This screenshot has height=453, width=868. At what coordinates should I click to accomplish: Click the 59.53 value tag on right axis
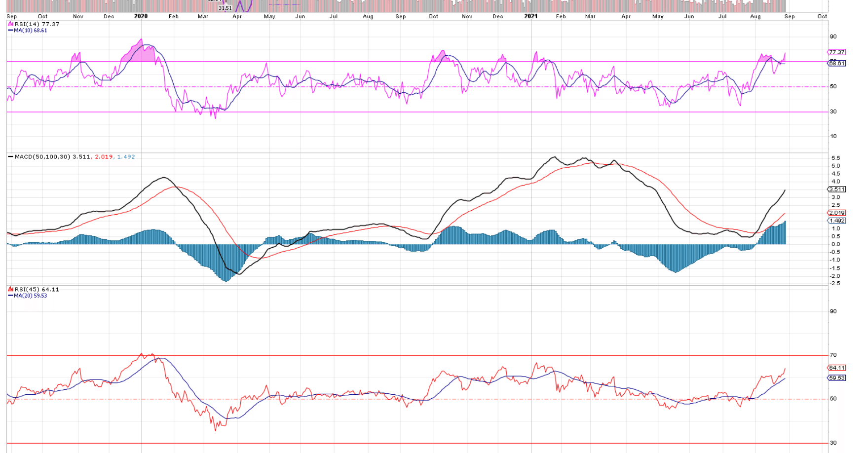coord(836,378)
